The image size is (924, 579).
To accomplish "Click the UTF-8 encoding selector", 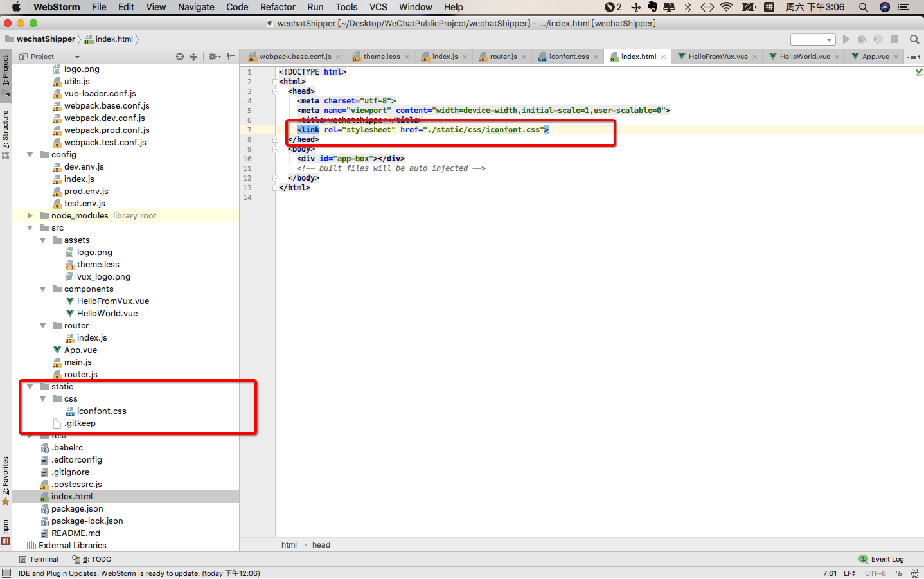I will pyautogui.click(x=875, y=573).
